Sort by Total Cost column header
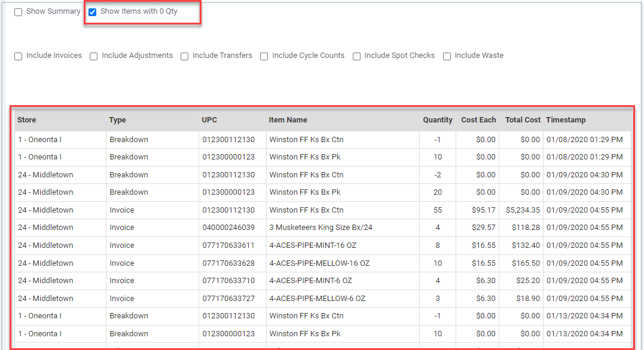 coord(523,120)
